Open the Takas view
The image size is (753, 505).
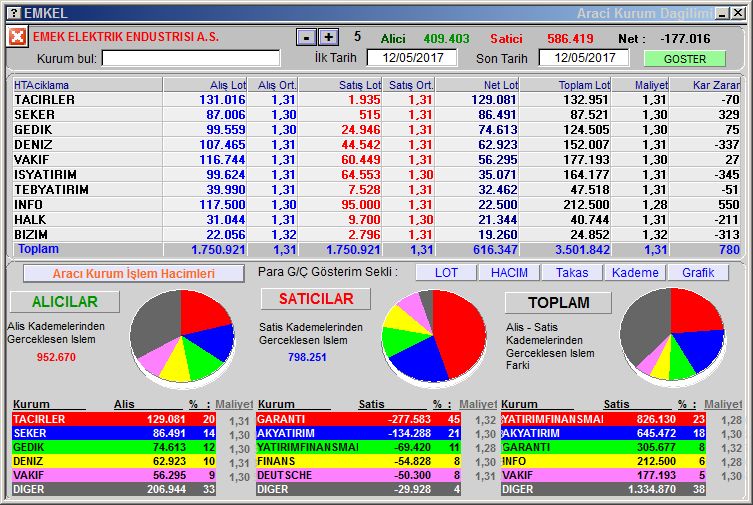tap(572, 273)
